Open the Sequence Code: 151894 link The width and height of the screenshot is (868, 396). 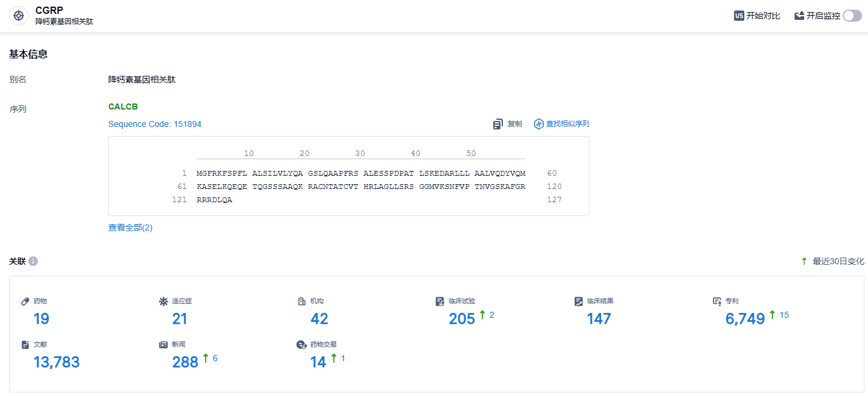coord(155,124)
